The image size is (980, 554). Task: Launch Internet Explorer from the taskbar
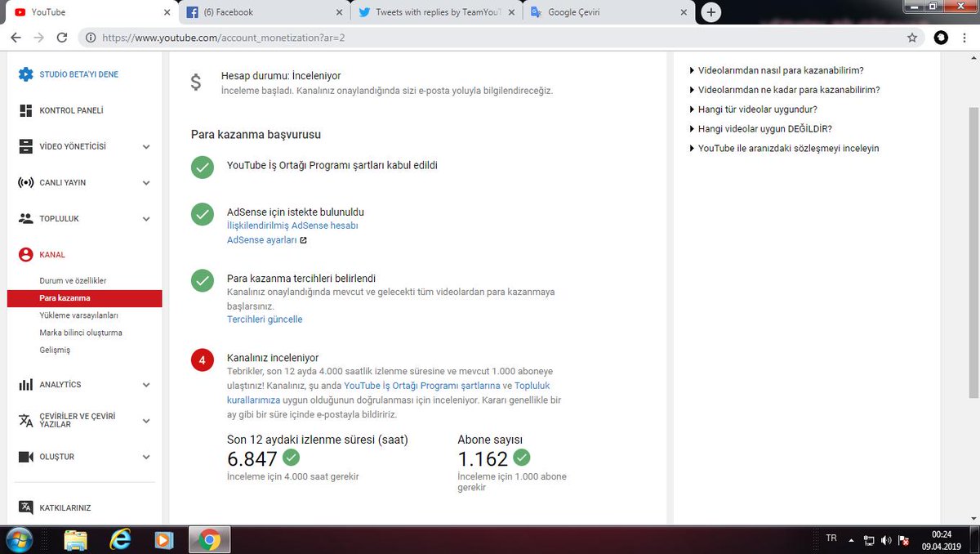coord(120,539)
